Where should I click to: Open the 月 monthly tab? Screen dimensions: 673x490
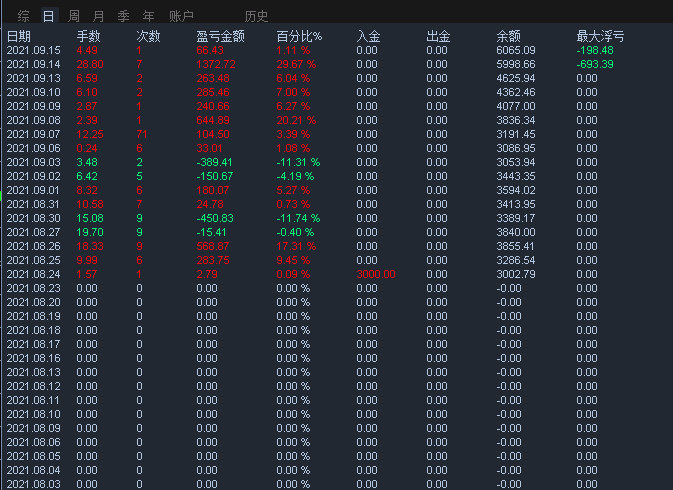pos(99,16)
